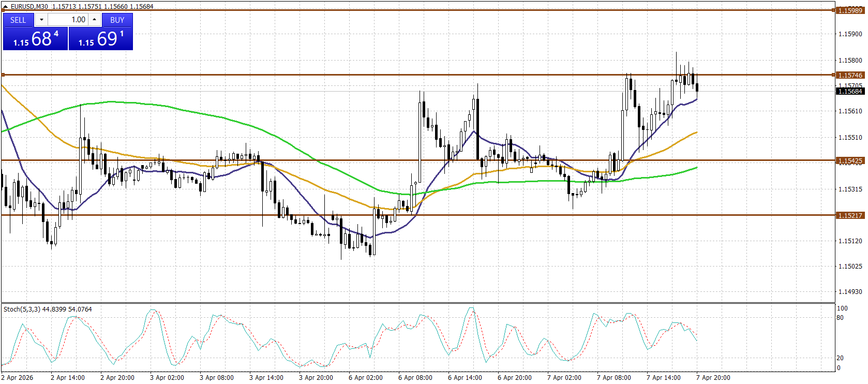Click the price scale value 1.15120
The height and width of the screenshot is (384, 868).
(x=850, y=241)
